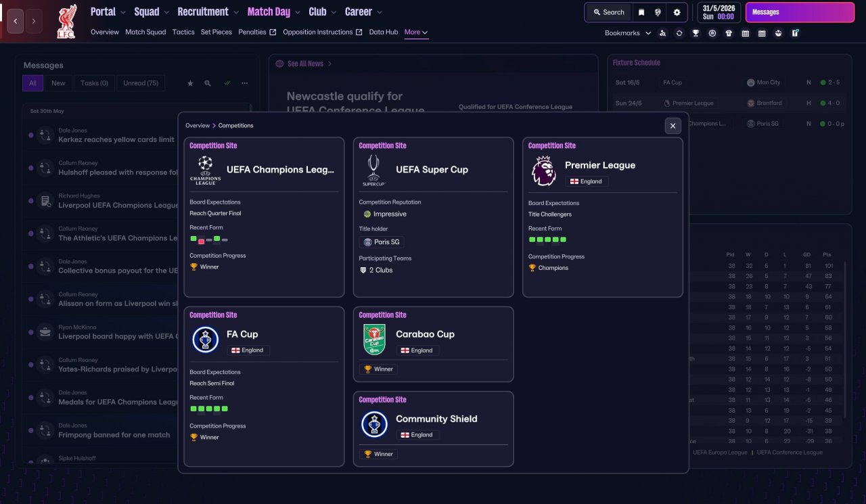866x504 pixels.
Task: Click the Paris SG title holder chip
Action: coord(382,242)
